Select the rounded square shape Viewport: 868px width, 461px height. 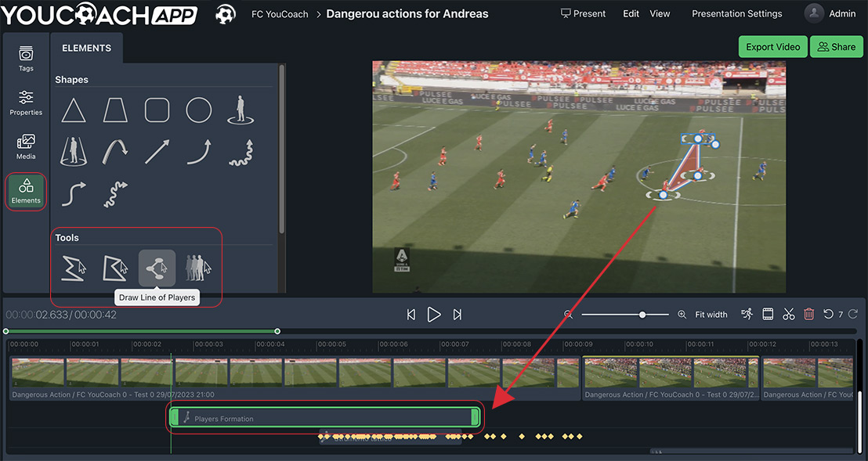(157, 110)
